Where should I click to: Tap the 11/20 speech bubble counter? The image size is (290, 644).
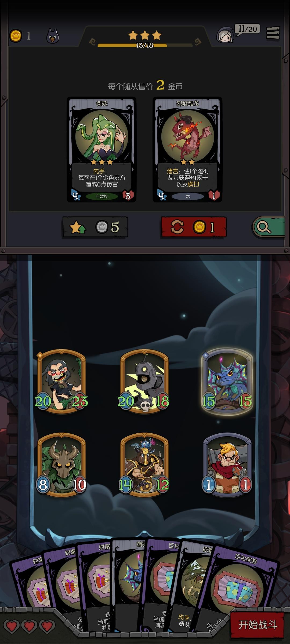247,29
